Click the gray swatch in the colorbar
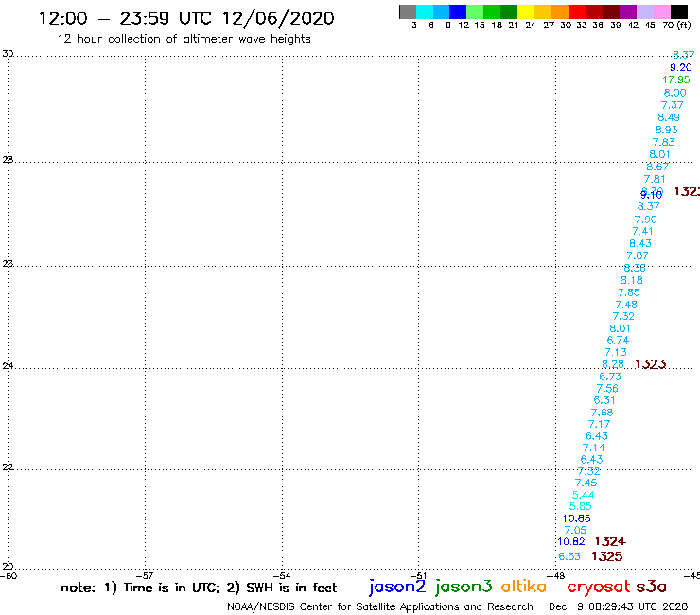The image size is (700, 615). [x=408, y=11]
